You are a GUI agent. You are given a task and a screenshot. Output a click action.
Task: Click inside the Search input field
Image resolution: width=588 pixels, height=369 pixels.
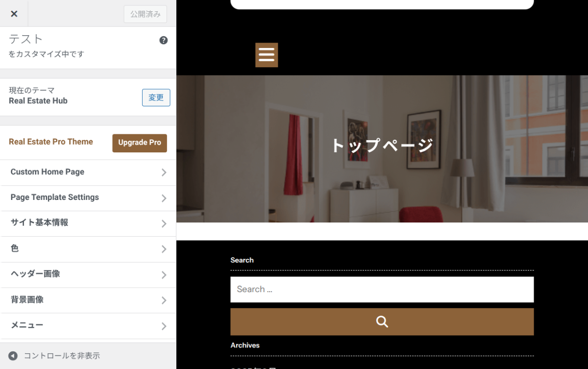382,289
